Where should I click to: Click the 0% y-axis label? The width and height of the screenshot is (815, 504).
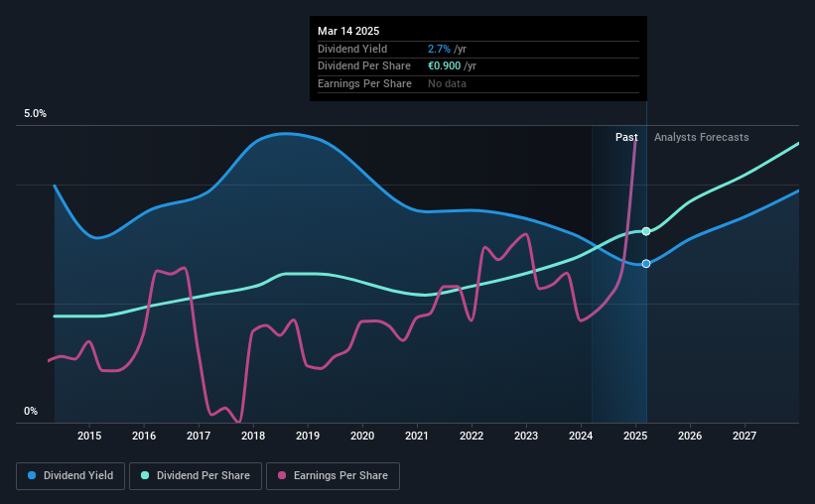[x=31, y=411]
